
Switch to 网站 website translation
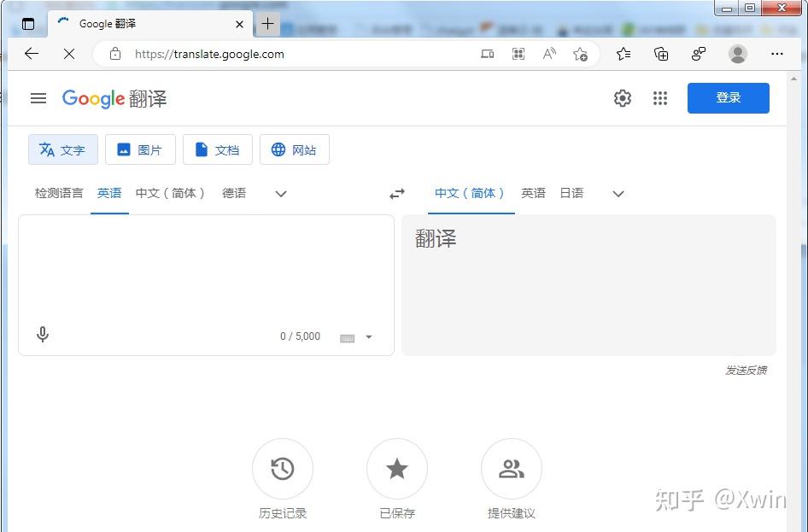click(x=294, y=150)
